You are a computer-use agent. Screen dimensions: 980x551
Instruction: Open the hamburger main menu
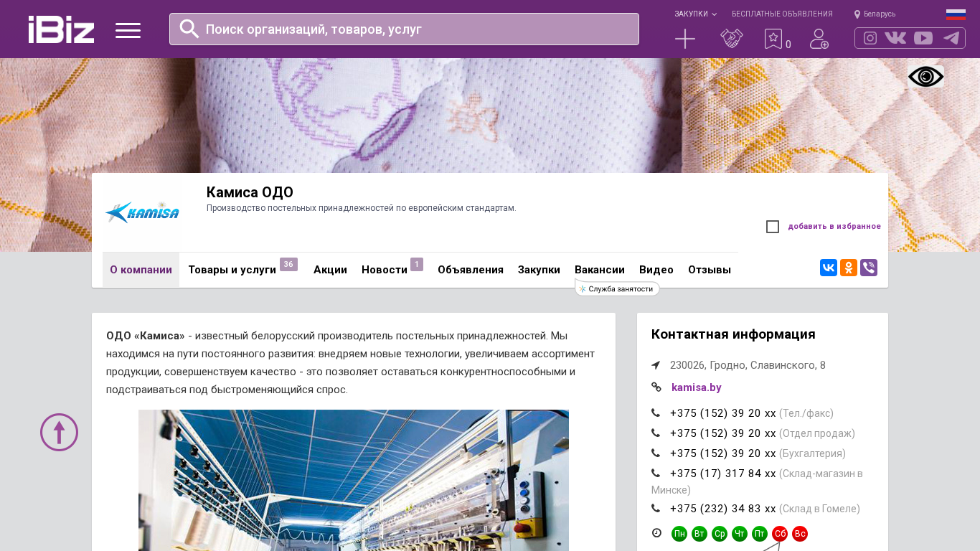pos(128,30)
